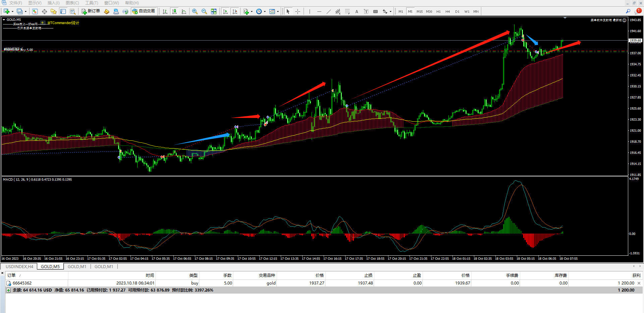Open the 图表(C) menu

72,3
